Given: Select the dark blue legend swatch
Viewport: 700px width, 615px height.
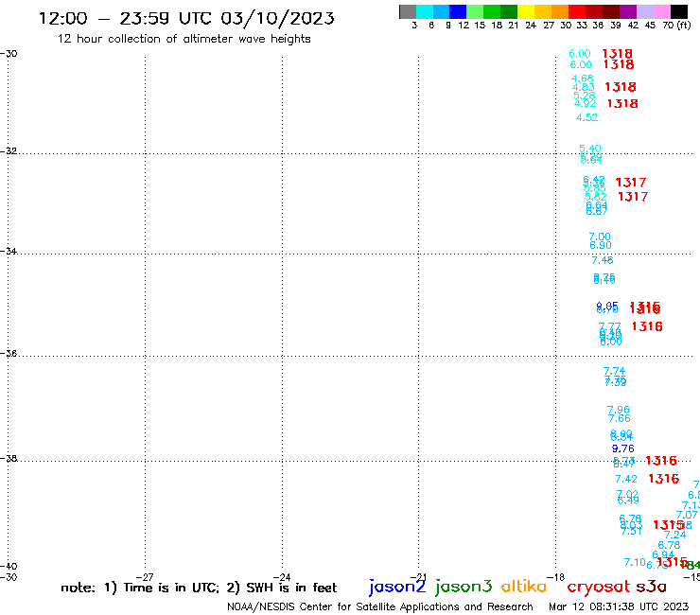Looking at the screenshot, I should click(458, 12).
